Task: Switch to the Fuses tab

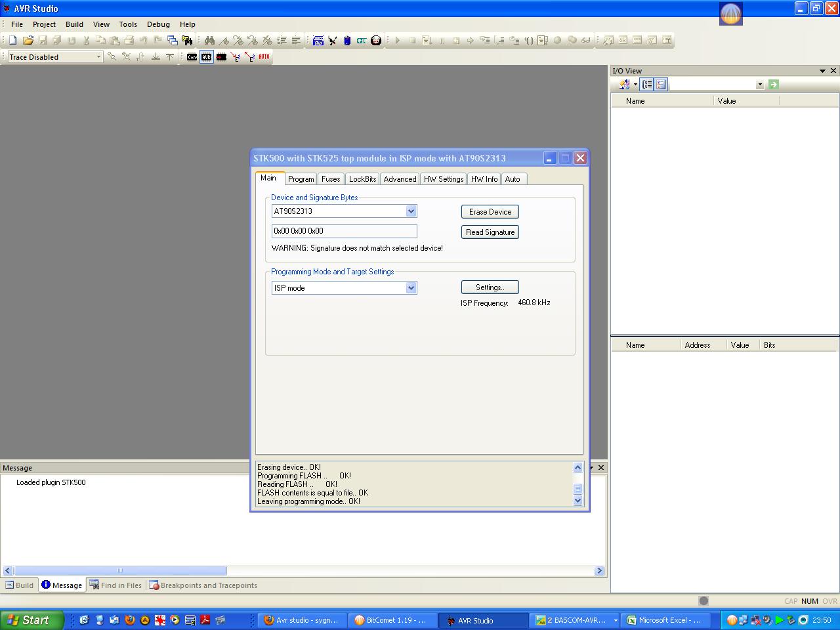Action: pyautogui.click(x=331, y=179)
